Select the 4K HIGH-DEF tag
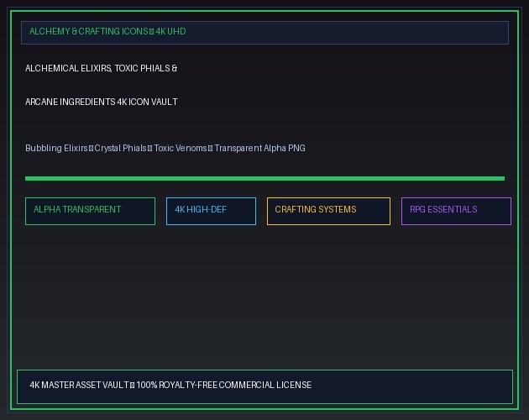The image size is (529, 420). pyautogui.click(x=211, y=211)
